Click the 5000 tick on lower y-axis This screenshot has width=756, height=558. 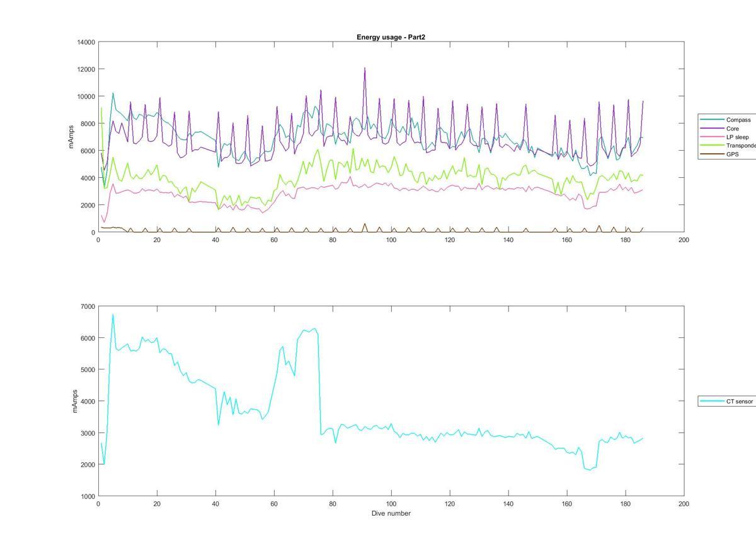(x=88, y=369)
